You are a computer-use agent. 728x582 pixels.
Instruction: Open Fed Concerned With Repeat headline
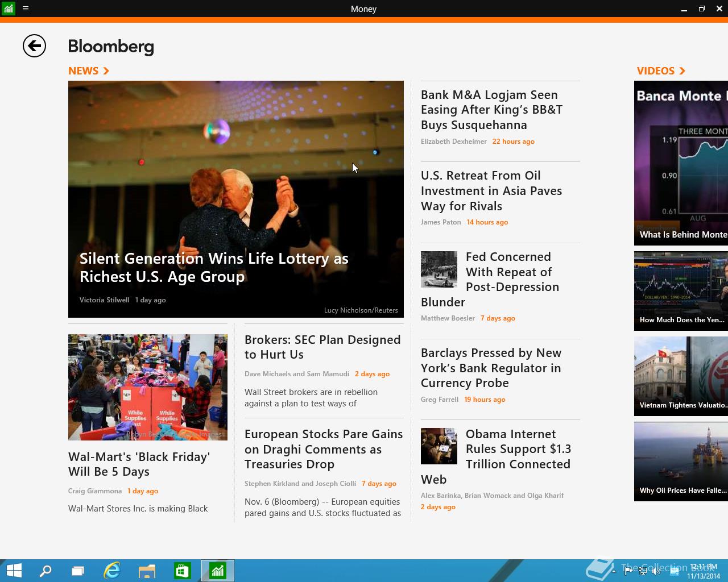point(490,280)
